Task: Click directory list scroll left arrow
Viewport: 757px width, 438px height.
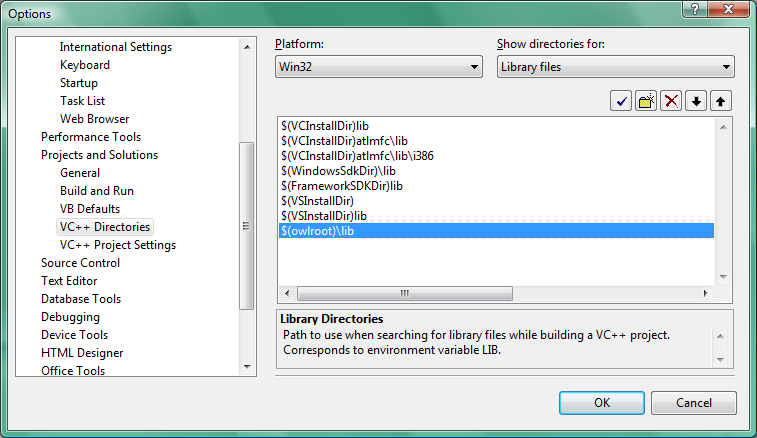Action: point(287,293)
